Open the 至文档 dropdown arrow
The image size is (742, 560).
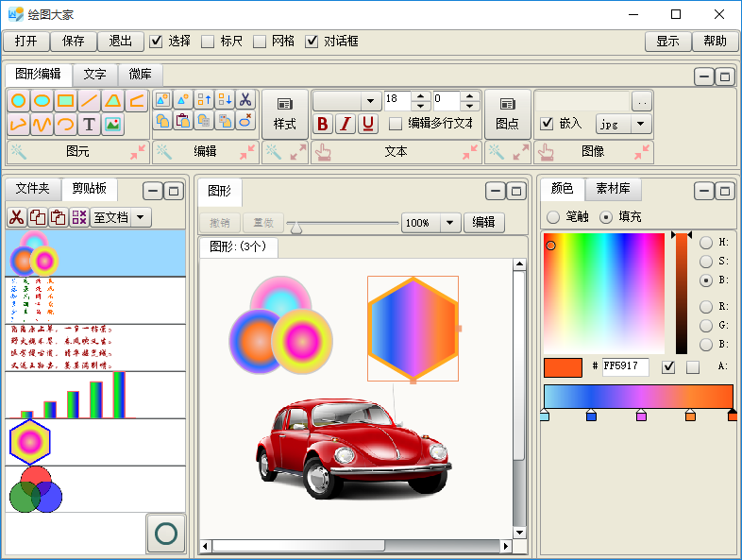click(140, 217)
